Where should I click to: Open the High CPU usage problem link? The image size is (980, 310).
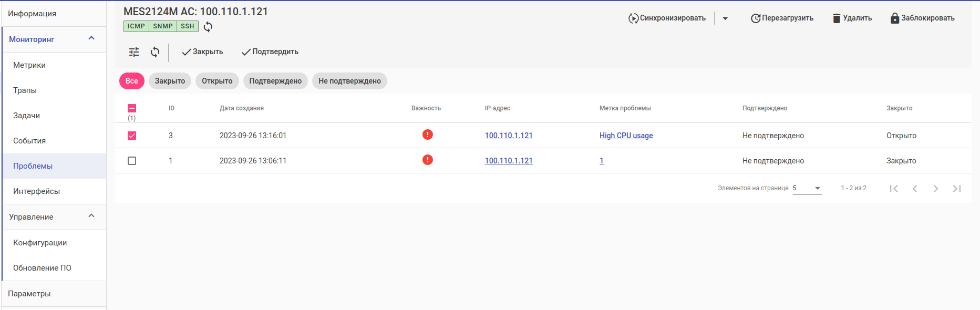click(626, 136)
